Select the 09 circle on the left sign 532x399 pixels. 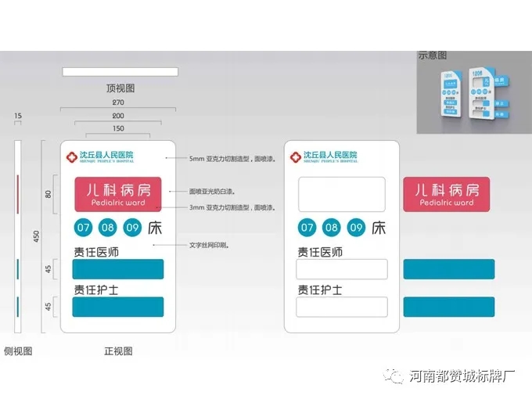coord(133,228)
